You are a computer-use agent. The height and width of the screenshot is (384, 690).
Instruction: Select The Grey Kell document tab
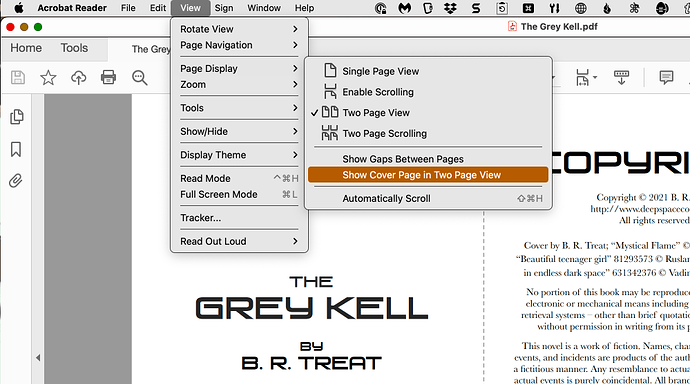click(x=151, y=49)
